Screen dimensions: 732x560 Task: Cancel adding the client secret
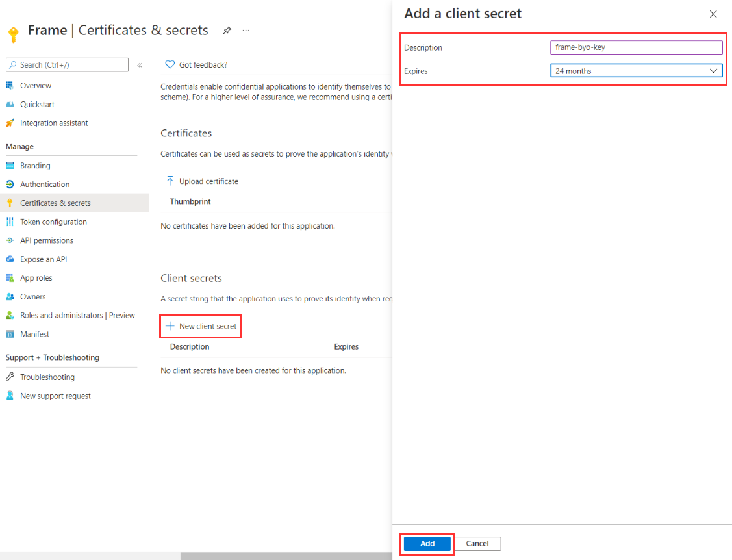point(477,544)
